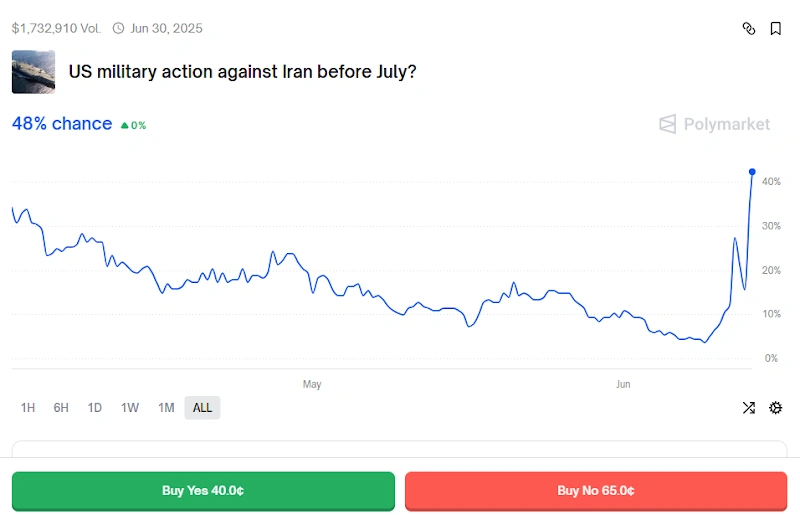Click the blue endpoint dot on the chart
This screenshot has width=800, height=515.
pyautogui.click(x=752, y=172)
